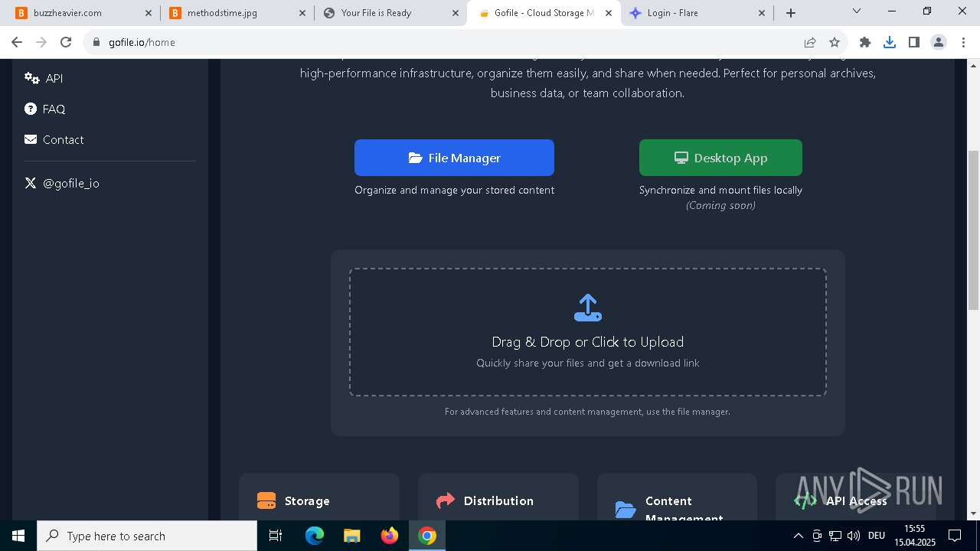Click the page vertical scrollbar
Viewport: 980px width, 551px height.
click(x=973, y=230)
